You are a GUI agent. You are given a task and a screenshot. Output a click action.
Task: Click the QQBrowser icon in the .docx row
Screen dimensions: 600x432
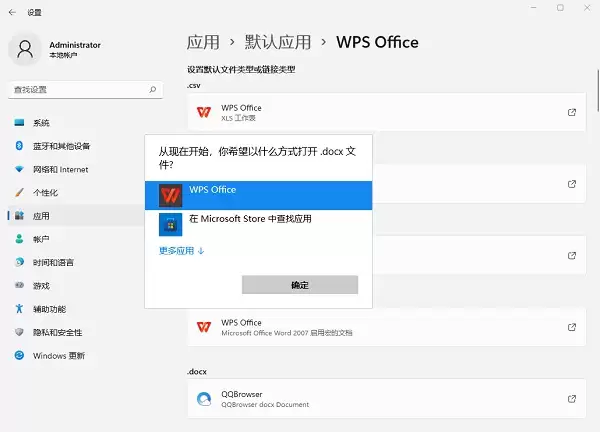coord(204,399)
